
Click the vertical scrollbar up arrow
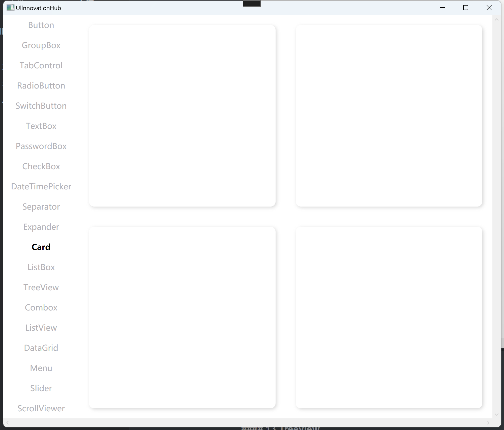pos(497,19)
